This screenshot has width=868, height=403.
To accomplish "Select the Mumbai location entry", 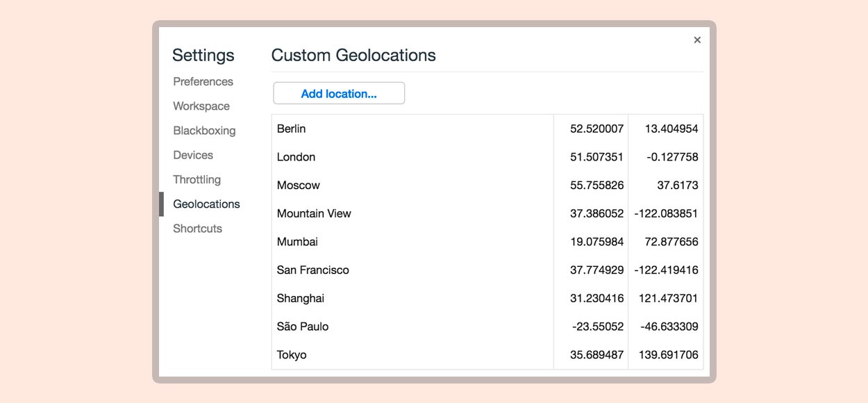I will [x=487, y=242].
